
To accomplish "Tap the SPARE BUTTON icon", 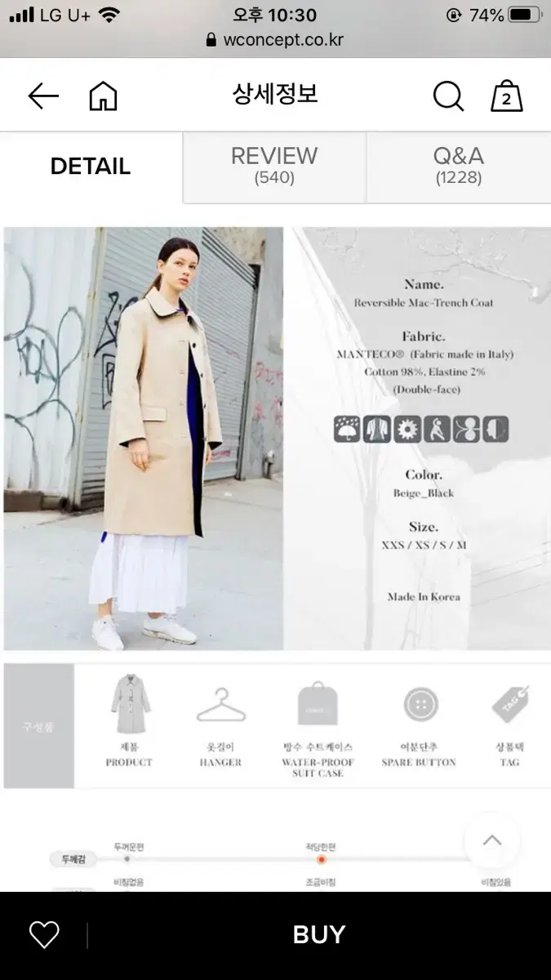I will click(x=420, y=705).
